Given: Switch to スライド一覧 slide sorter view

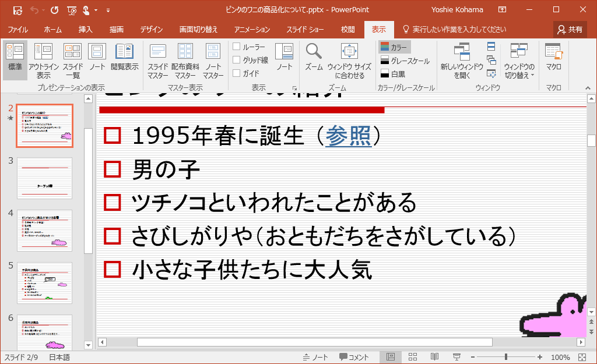Looking at the screenshot, I should click(x=73, y=61).
